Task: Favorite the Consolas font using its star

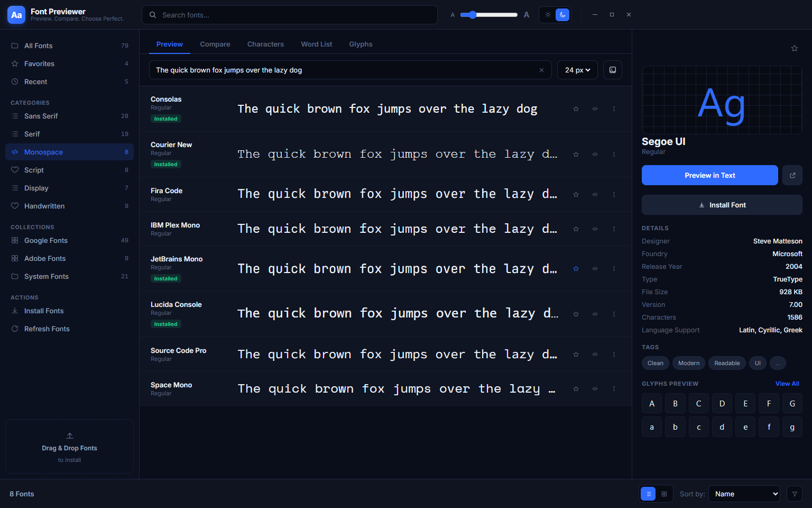Action: click(x=576, y=109)
